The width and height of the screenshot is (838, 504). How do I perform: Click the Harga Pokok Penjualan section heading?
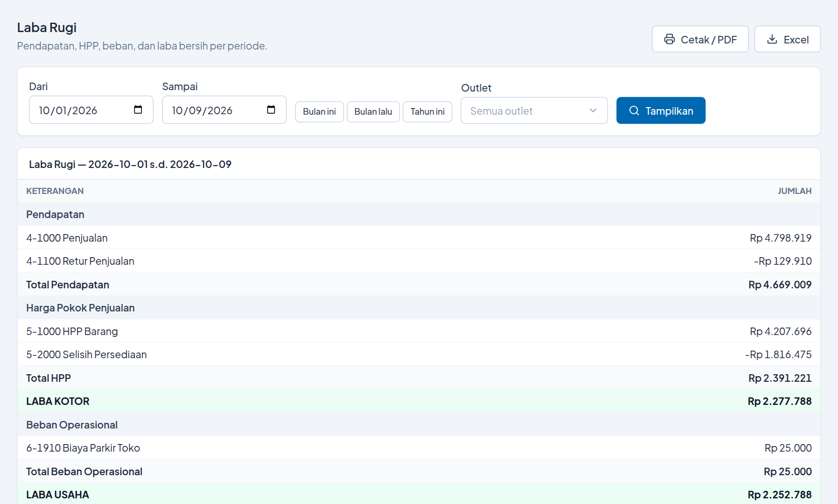(x=80, y=308)
